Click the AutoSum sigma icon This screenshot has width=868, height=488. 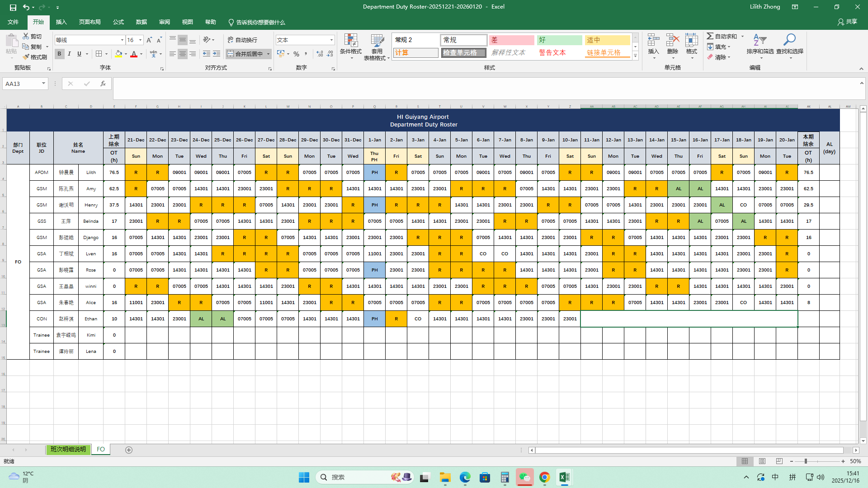pos(710,36)
